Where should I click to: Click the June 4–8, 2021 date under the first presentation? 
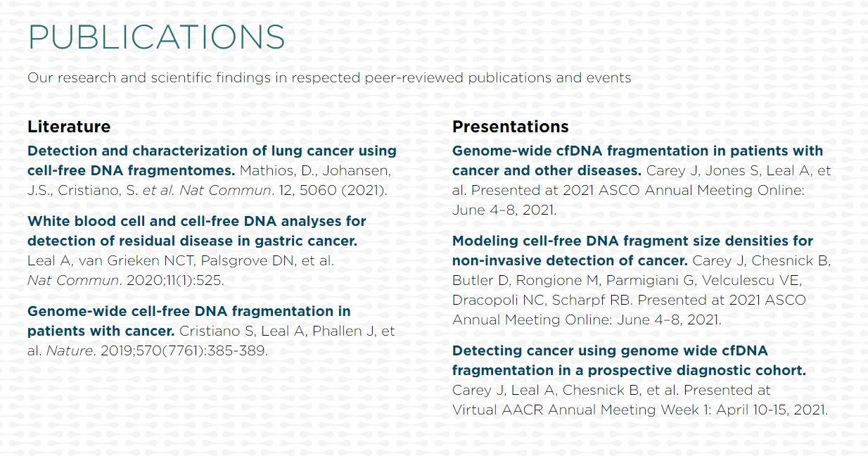(x=504, y=210)
